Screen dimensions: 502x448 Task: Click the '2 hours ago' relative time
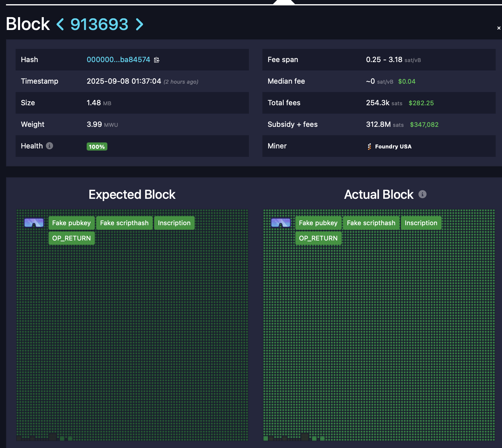coord(181,82)
